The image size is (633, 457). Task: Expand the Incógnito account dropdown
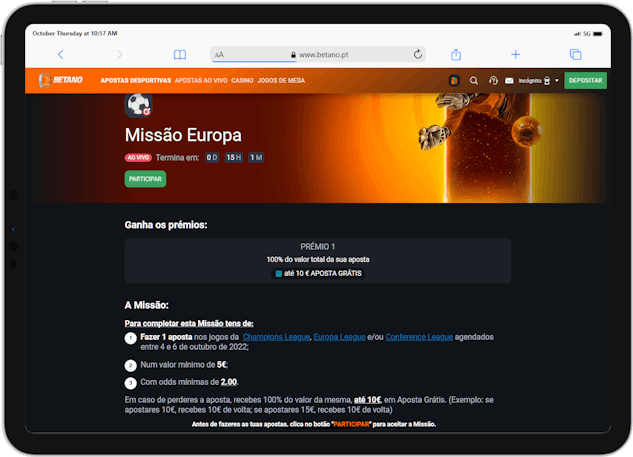point(539,80)
